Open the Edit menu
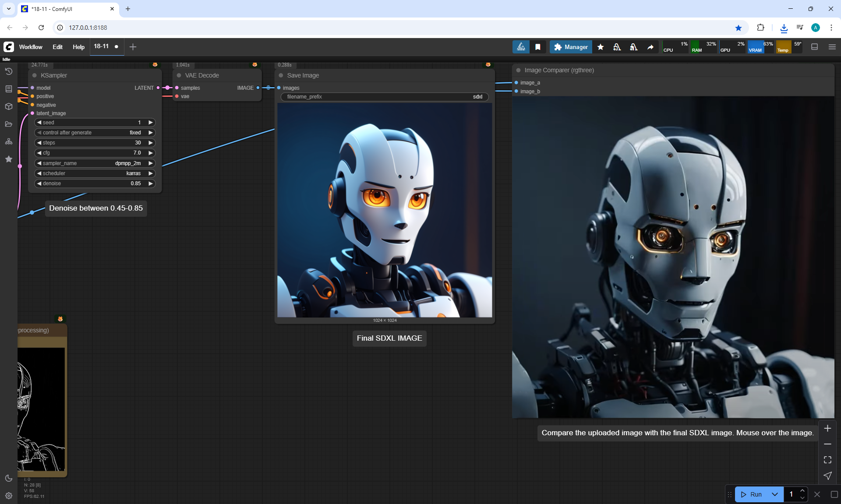 57,47
